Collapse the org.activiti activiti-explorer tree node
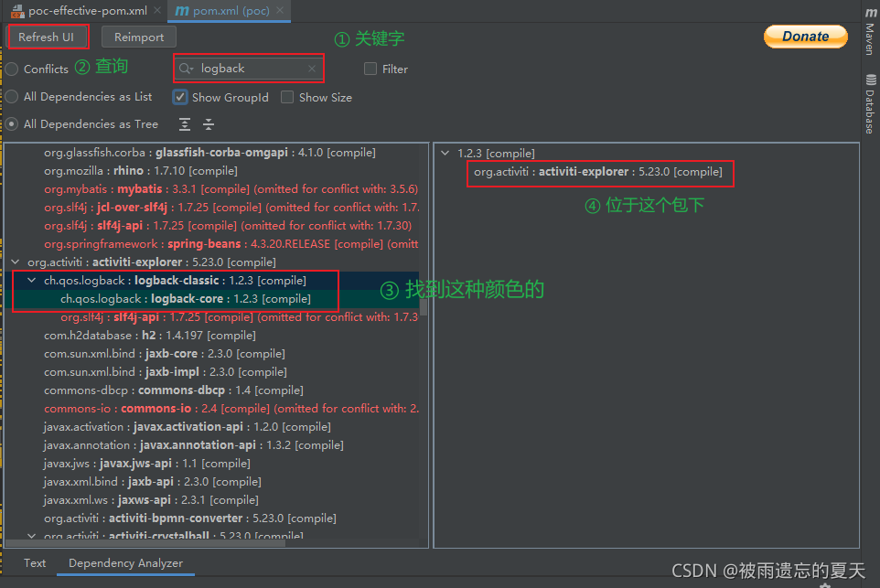 coord(15,262)
